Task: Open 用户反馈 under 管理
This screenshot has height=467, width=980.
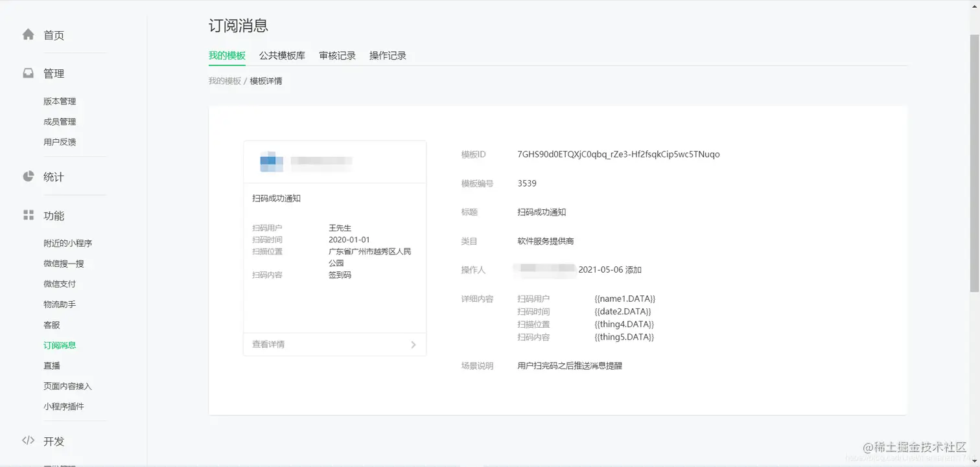Action: pyautogui.click(x=59, y=142)
